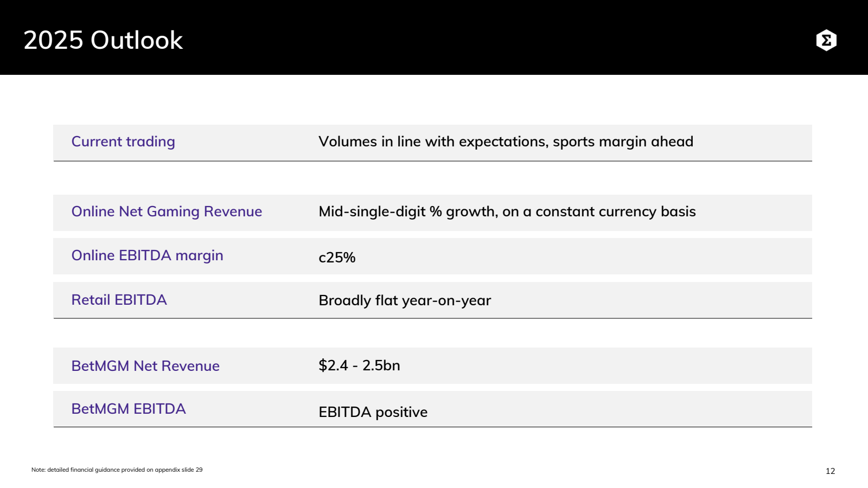Select the $2.4 - 2.5bn revenue value
This screenshot has height=488, width=868.
pos(359,365)
